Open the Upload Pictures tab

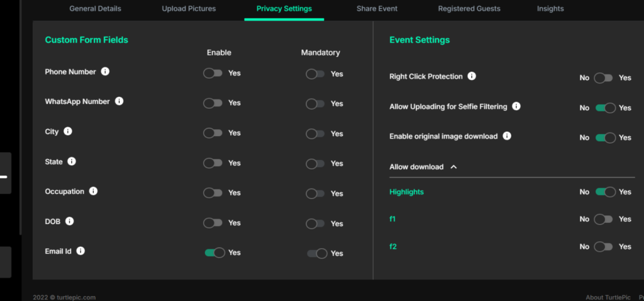pyautogui.click(x=189, y=9)
